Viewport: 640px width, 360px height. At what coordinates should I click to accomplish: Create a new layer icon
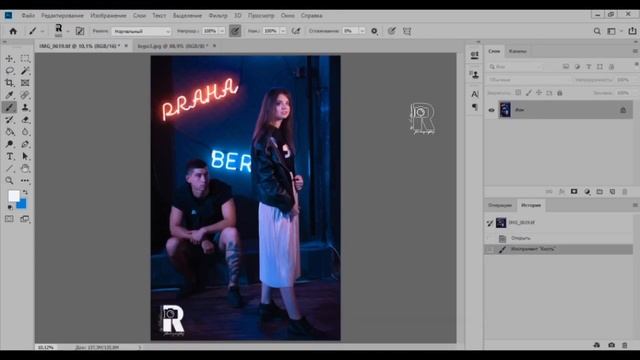click(x=612, y=191)
